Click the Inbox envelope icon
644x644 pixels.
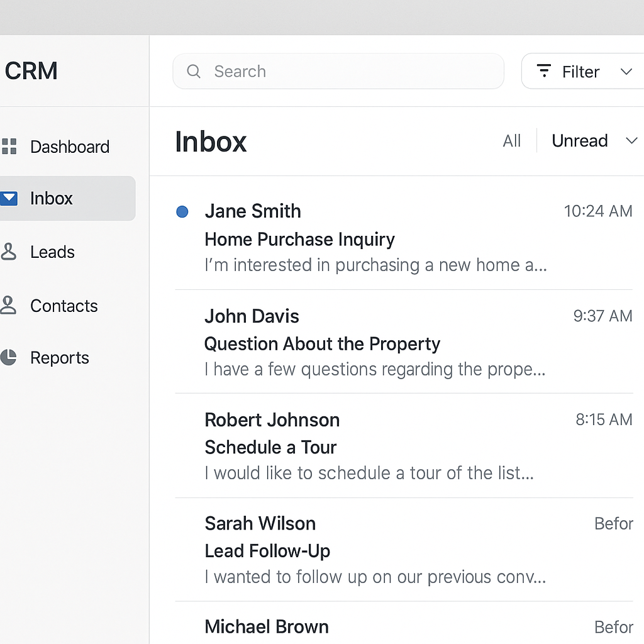pos(9,198)
